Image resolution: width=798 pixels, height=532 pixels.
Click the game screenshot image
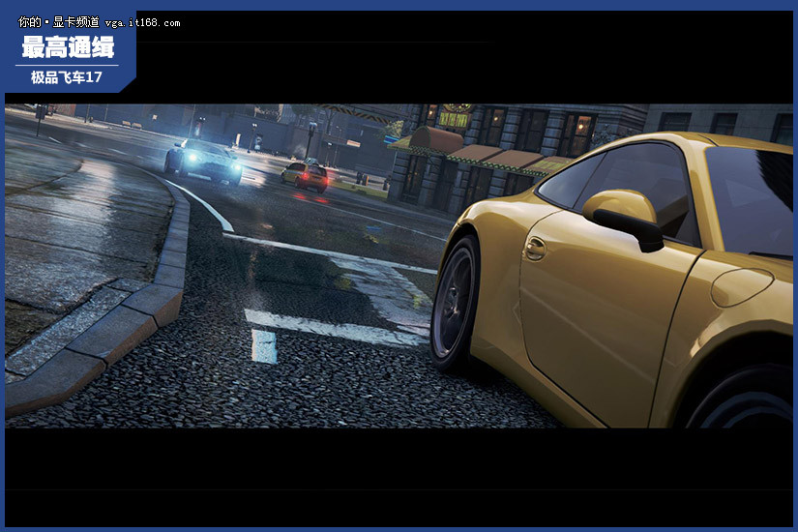click(x=399, y=266)
